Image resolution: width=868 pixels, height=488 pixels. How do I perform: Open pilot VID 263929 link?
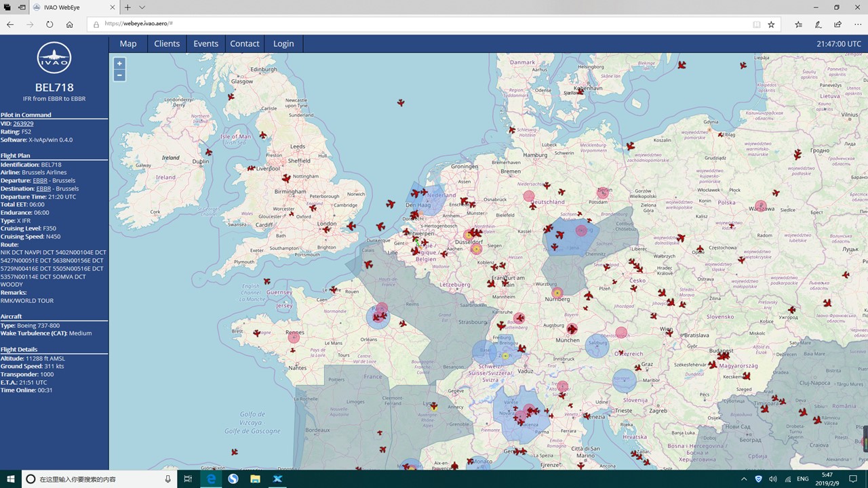(x=23, y=123)
